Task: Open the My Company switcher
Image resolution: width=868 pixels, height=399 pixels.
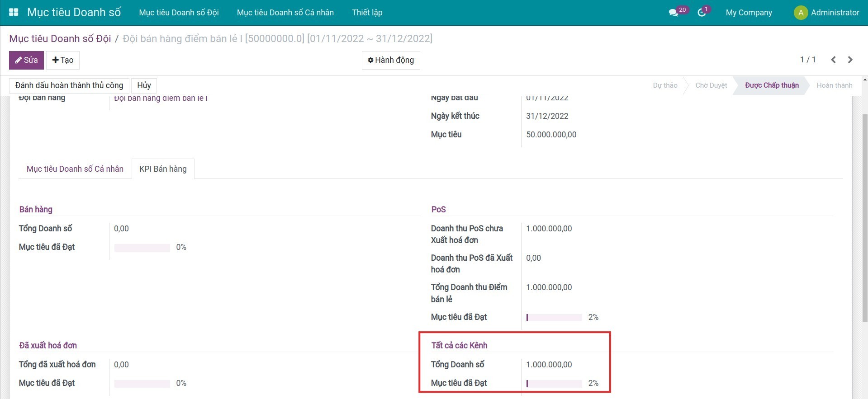Action: tap(749, 13)
